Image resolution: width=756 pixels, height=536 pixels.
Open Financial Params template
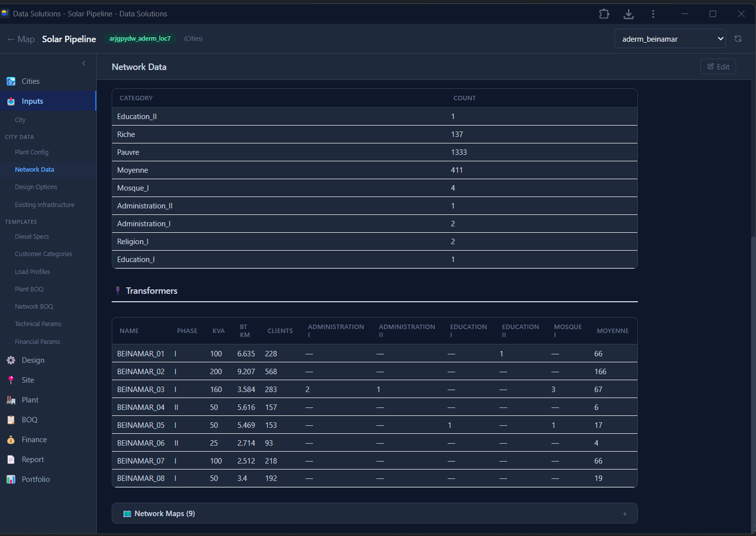pyautogui.click(x=37, y=342)
